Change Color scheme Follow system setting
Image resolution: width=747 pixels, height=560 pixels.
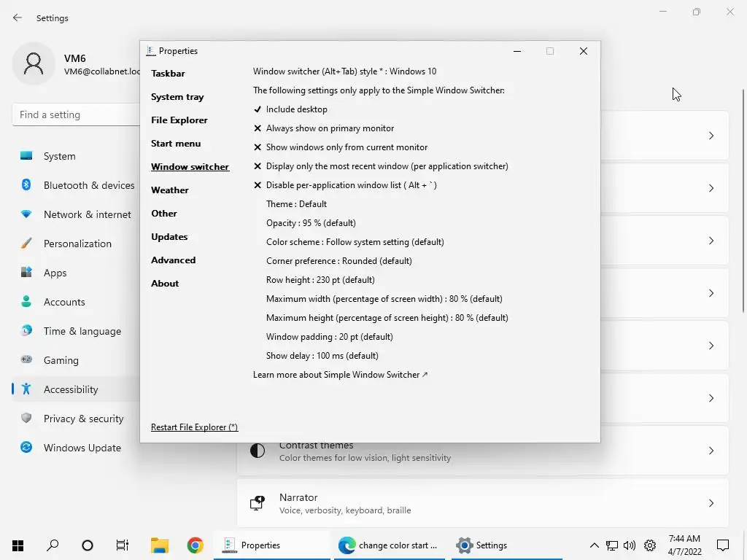(x=355, y=242)
